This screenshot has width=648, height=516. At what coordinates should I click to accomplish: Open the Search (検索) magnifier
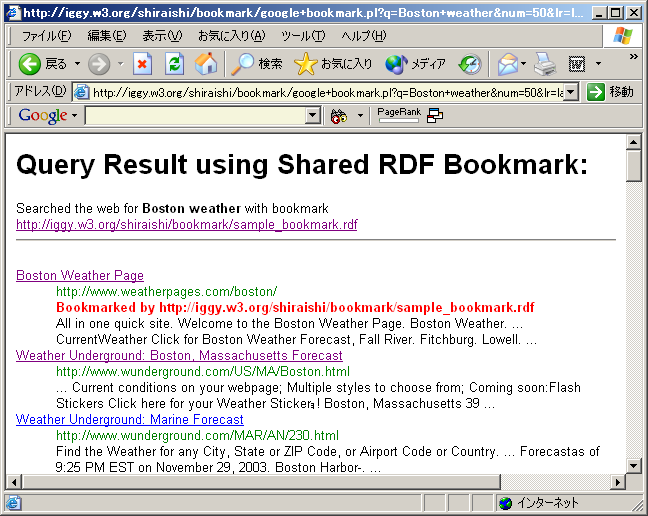(x=257, y=64)
